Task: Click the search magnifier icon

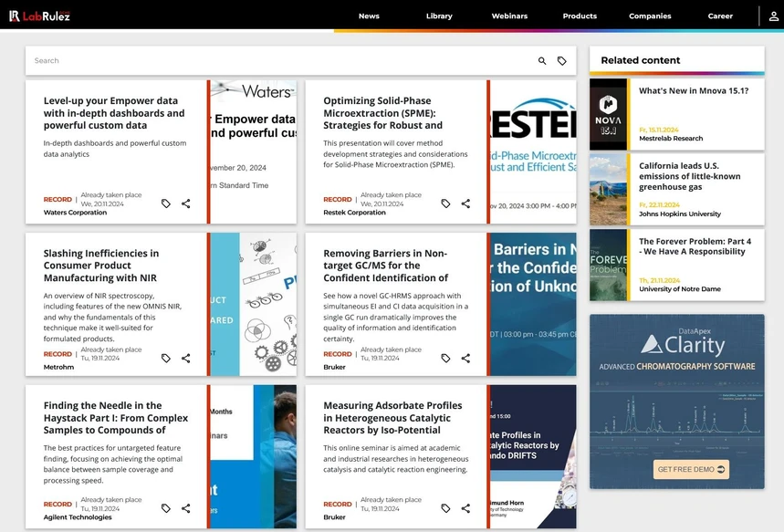Action: pyautogui.click(x=542, y=60)
